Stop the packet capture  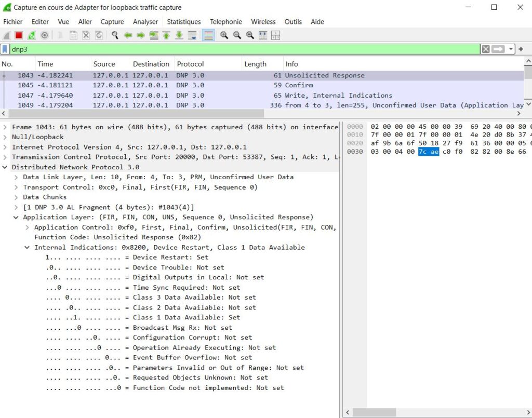(18, 35)
